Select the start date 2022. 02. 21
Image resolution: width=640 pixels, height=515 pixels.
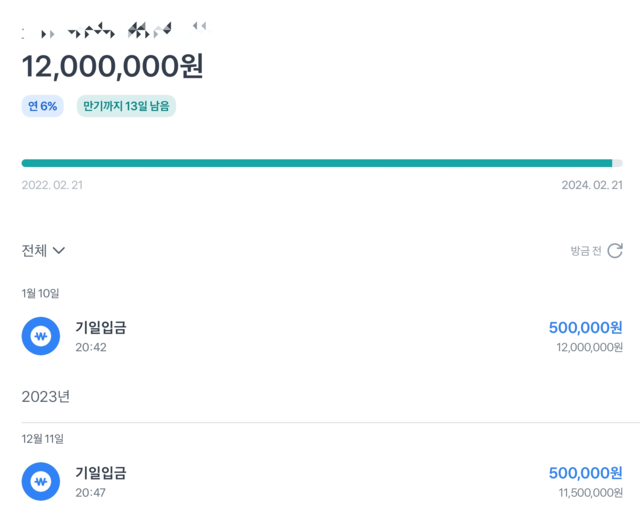[x=52, y=185]
